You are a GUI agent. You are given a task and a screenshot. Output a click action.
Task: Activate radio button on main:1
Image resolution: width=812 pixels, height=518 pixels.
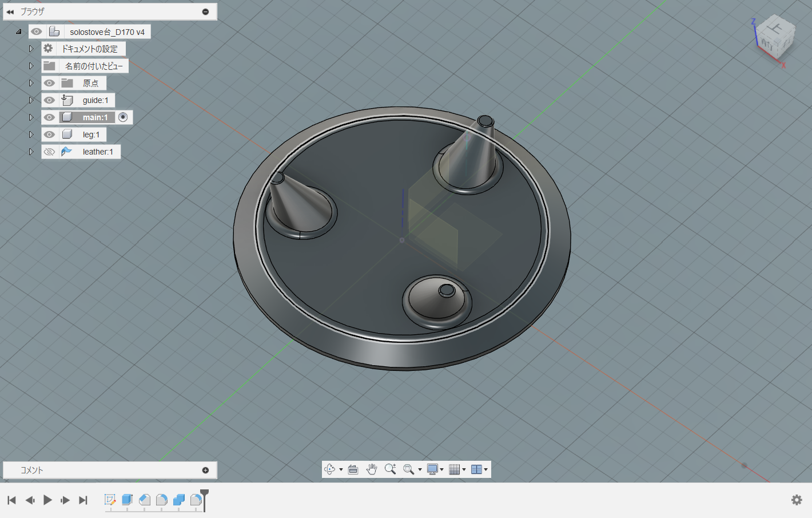click(123, 117)
